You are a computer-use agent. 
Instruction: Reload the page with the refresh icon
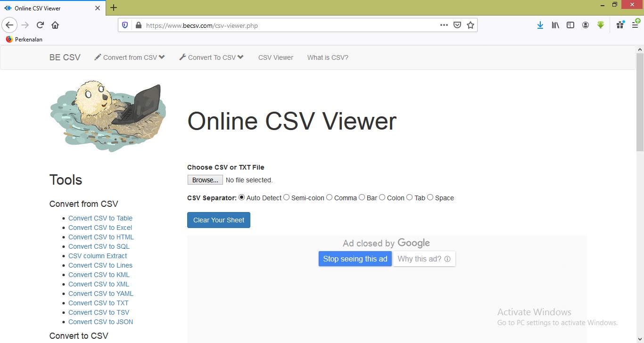pyautogui.click(x=40, y=25)
